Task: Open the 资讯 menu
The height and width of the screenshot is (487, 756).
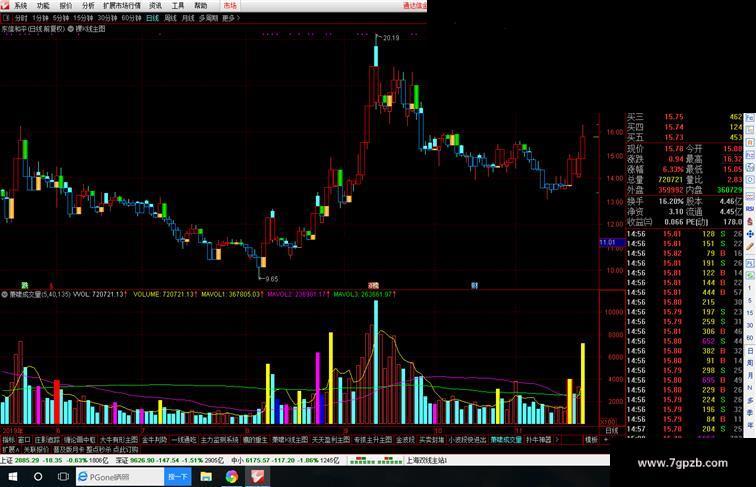Action: click(155, 6)
